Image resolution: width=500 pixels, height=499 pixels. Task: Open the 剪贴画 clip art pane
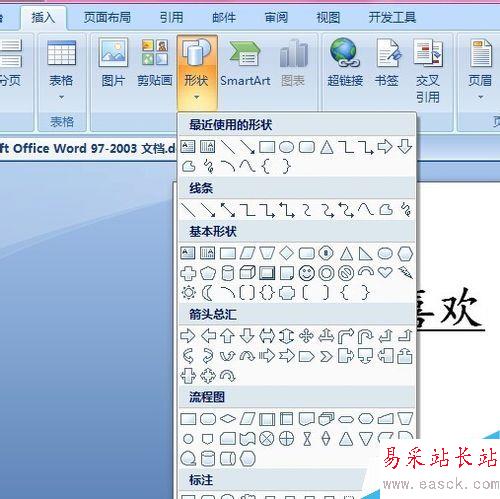click(155, 63)
